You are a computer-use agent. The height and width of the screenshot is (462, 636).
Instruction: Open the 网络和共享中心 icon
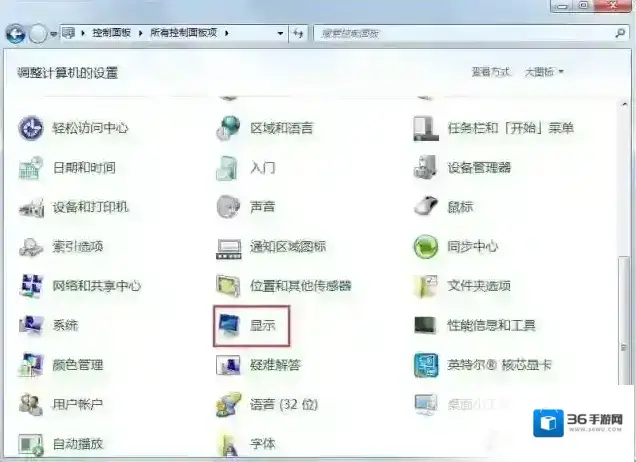[x=31, y=286]
